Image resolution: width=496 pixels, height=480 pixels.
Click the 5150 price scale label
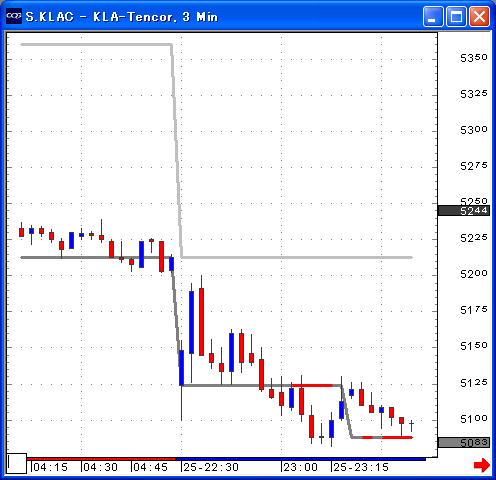pyautogui.click(x=474, y=346)
